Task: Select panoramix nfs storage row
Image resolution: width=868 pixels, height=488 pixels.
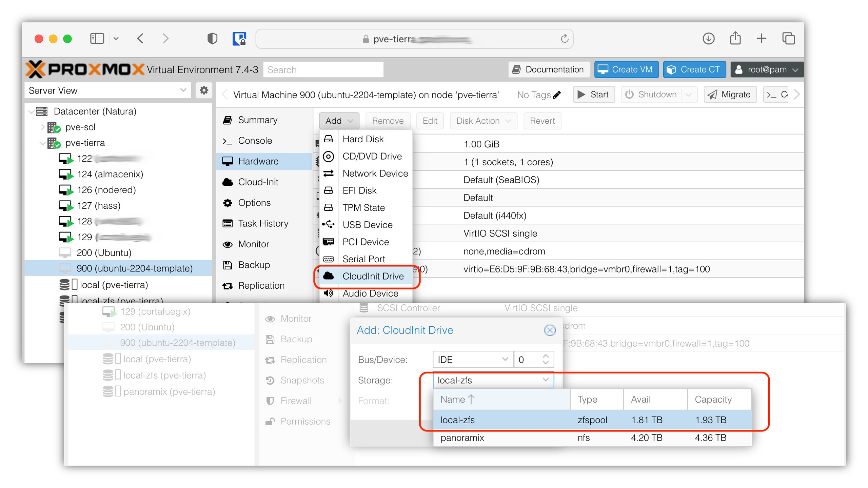Action: 592,438
